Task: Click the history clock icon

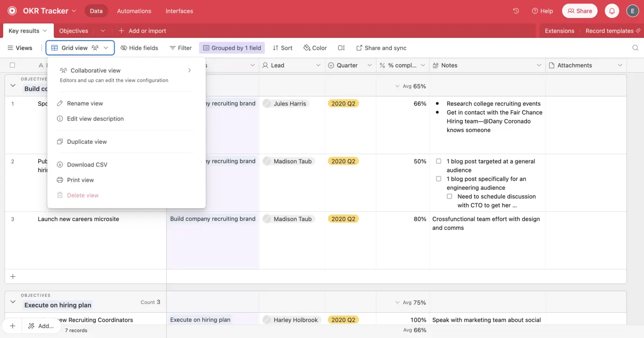Action: (x=516, y=11)
